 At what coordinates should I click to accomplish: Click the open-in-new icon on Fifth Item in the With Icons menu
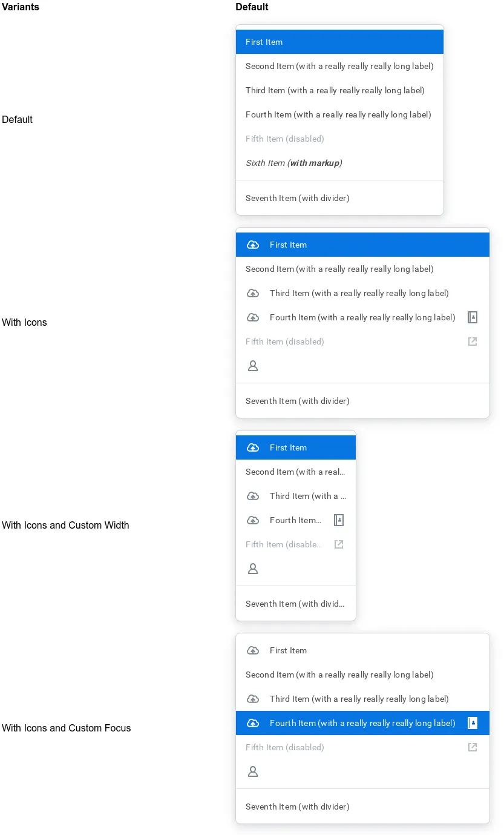pyautogui.click(x=473, y=342)
